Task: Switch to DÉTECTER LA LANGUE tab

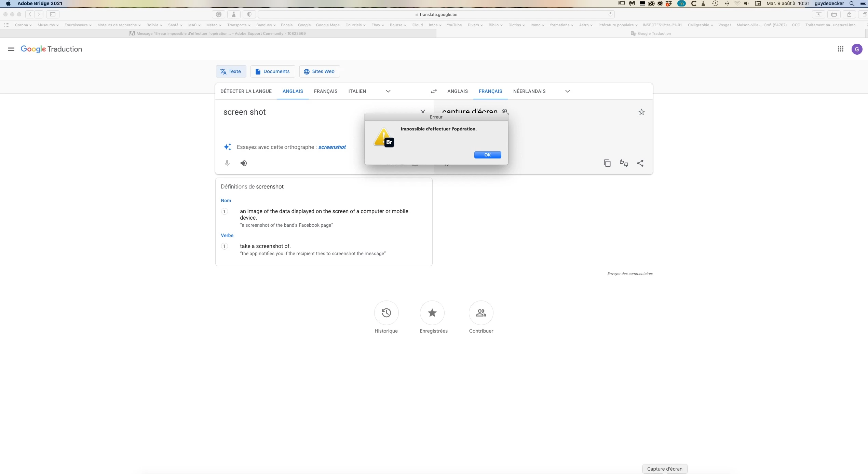Action: 246,91
